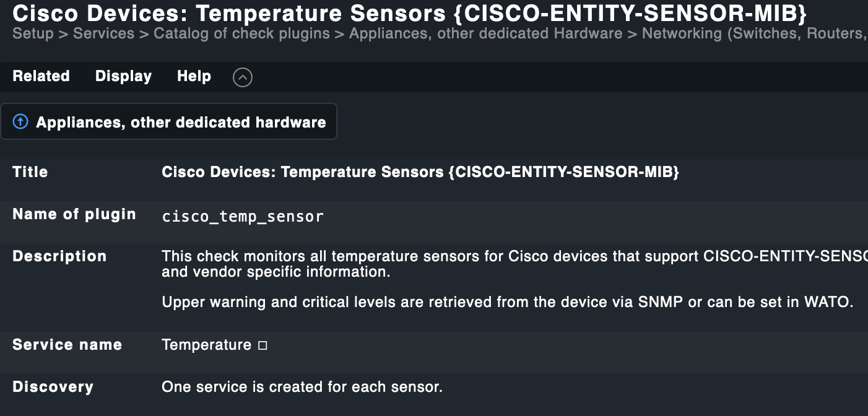Go to Catalog of check plugins

coord(242,33)
